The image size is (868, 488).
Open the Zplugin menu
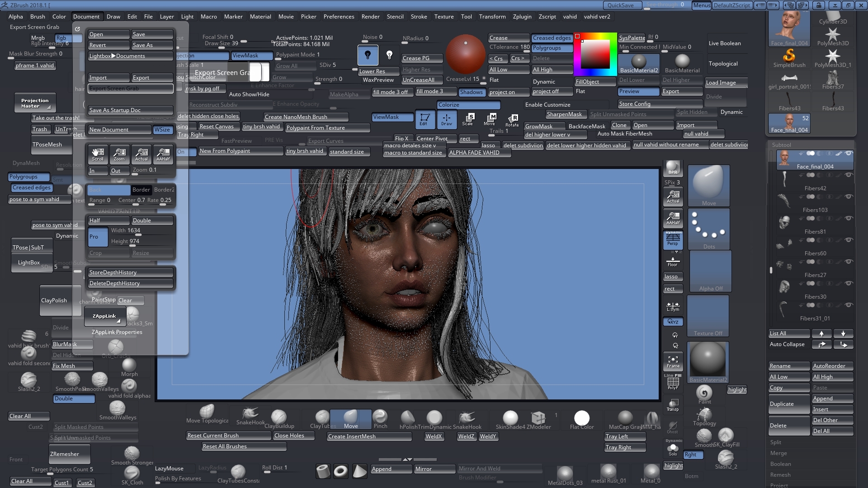tap(522, 17)
